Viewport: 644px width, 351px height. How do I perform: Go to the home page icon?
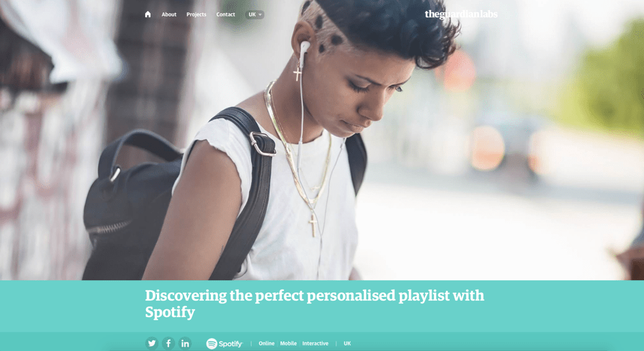click(148, 14)
